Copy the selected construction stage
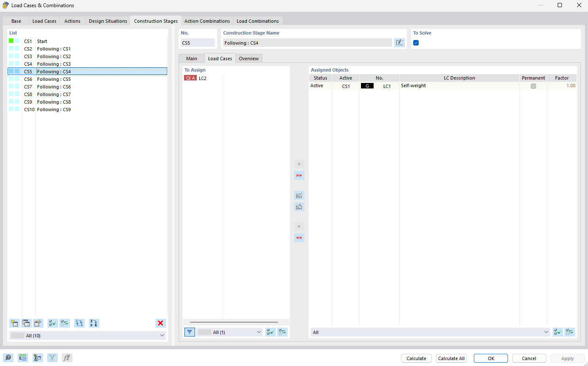Screen dimensions: 588x366 (26, 323)
